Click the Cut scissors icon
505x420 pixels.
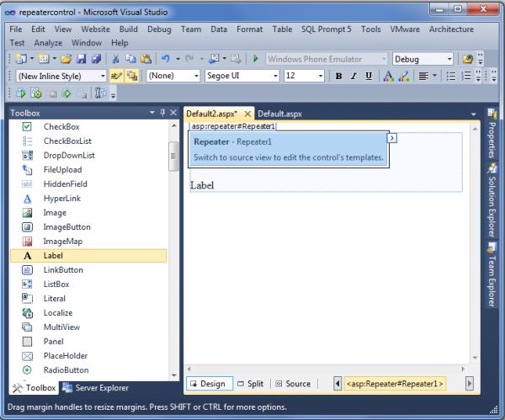[115, 59]
